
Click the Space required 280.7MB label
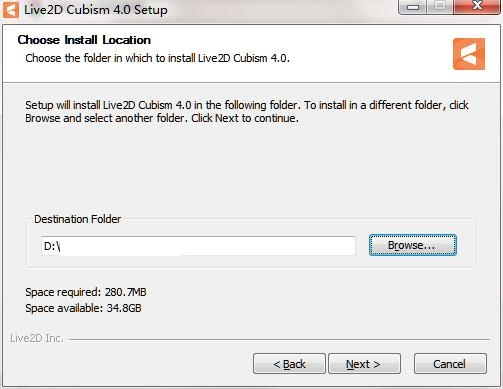[86, 292]
